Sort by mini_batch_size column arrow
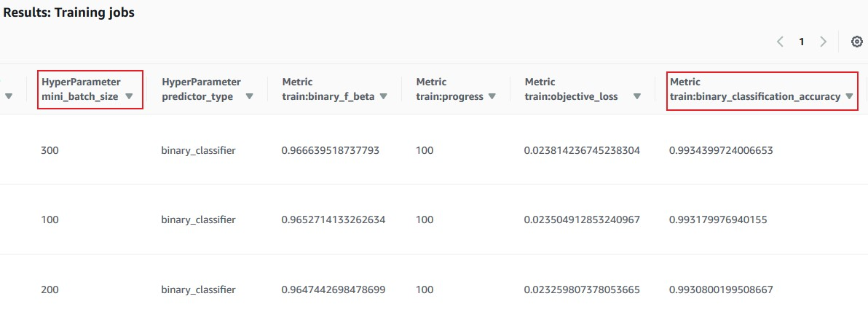The image size is (868, 315). pos(129,96)
